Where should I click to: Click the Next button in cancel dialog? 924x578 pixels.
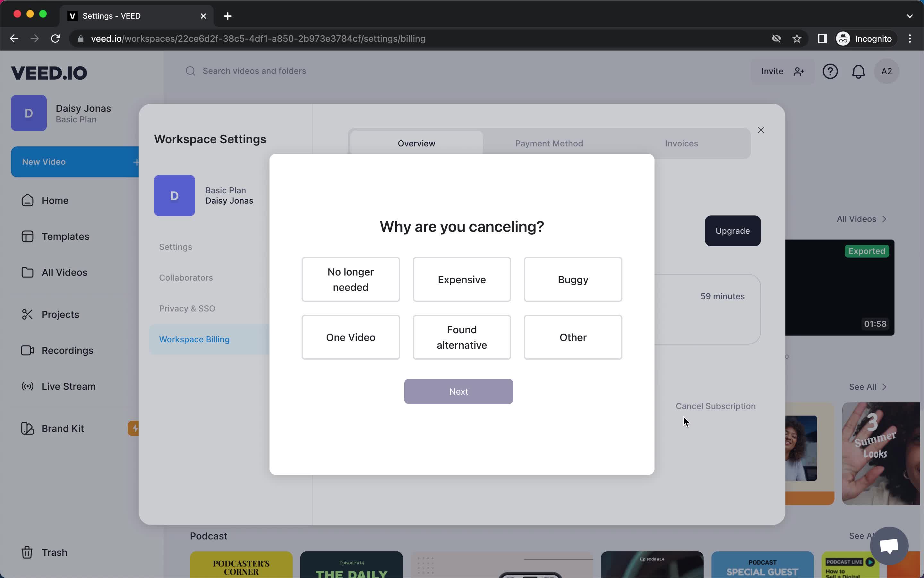[458, 391]
